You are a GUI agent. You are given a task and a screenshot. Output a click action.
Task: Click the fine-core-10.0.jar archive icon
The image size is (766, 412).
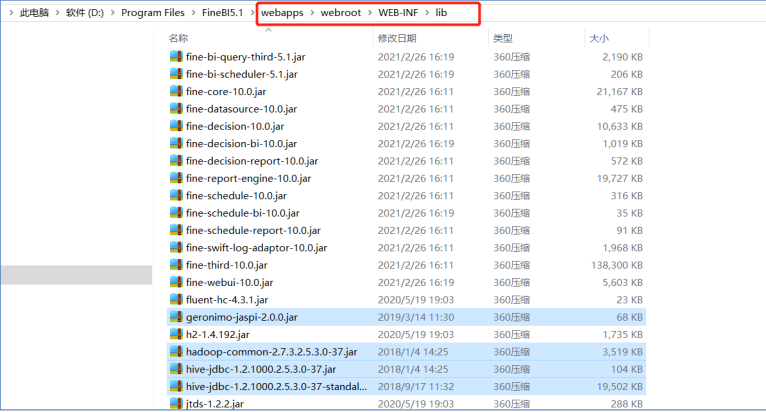coord(176,91)
